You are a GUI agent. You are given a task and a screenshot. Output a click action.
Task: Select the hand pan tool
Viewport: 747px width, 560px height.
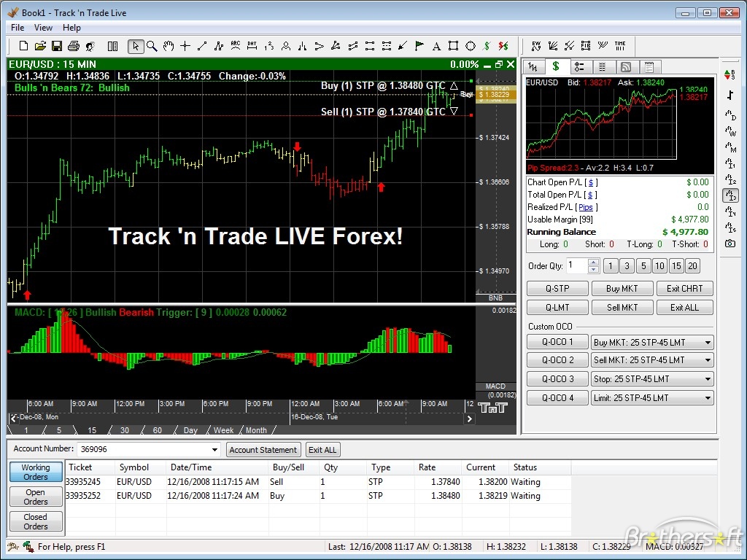(169, 46)
